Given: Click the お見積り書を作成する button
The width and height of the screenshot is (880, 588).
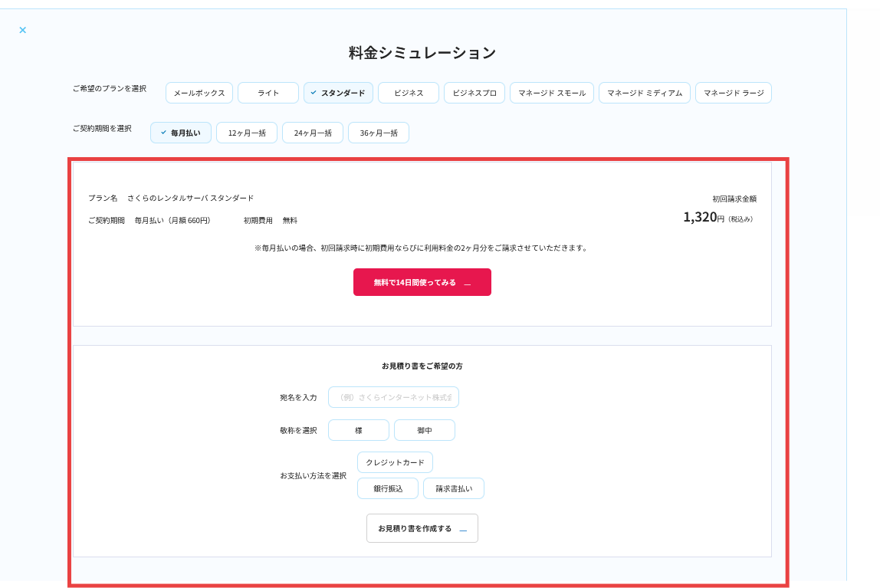Looking at the screenshot, I should [422, 527].
